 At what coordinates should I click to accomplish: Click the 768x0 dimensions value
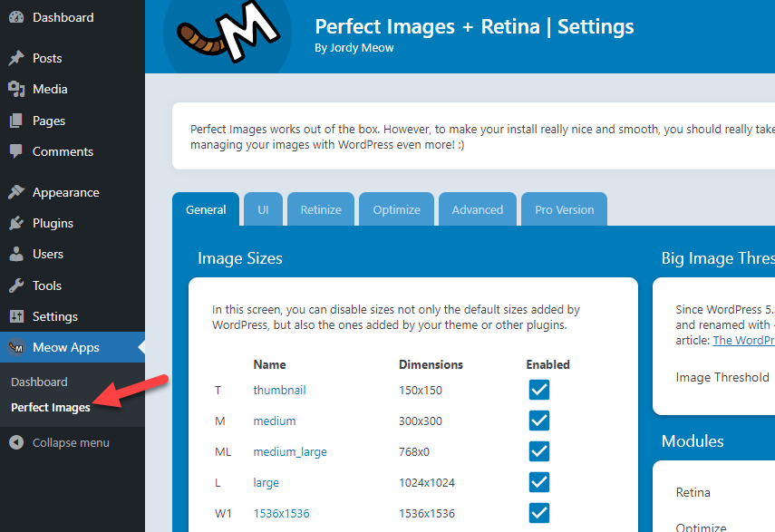tap(413, 452)
